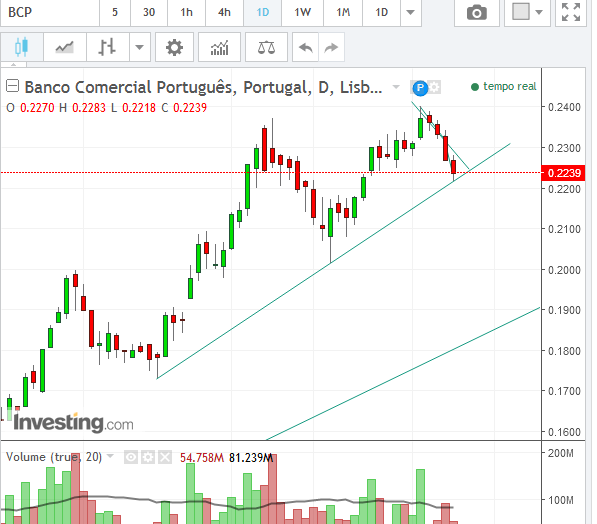
Task: Click the opening price value 0.2270
Action: click(37, 108)
